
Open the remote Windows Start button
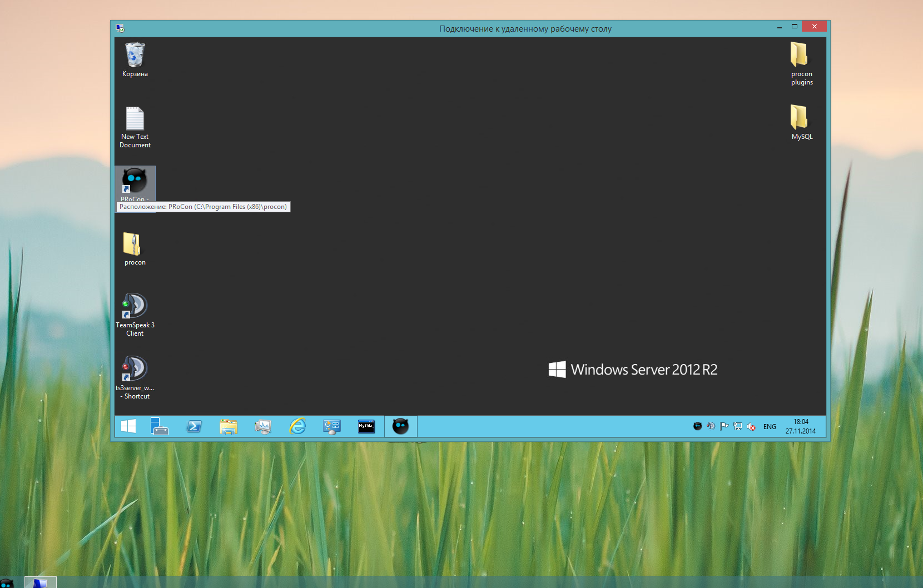[128, 426]
